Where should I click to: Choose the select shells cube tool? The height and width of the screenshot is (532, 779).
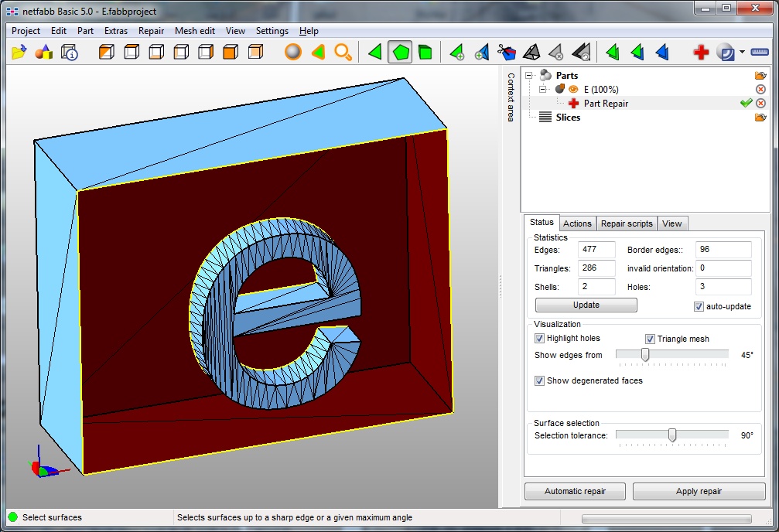[425, 52]
